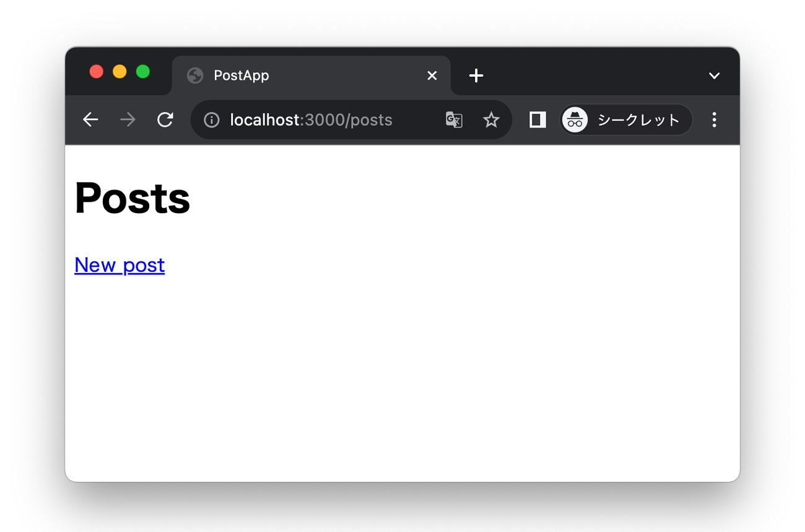The height and width of the screenshot is (532, 805).
Task: Close the window with red button
Action: (x=96, y=71)
